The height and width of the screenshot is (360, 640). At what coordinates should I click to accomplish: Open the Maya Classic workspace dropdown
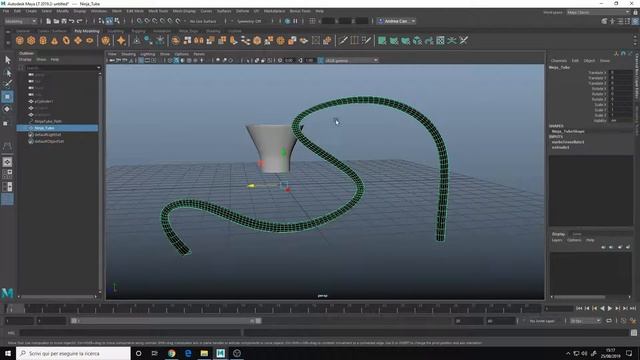599,12
